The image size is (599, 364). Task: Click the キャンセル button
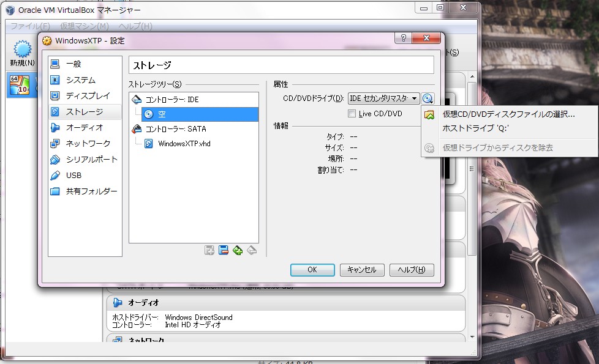tap(362, 270)
